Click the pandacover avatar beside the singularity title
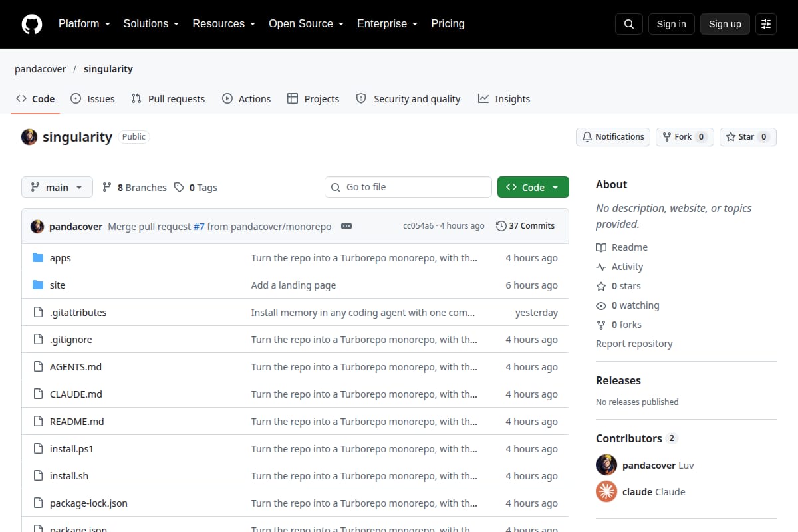The width and height of the screenshot is (798, 532). (x=29, y=137)
